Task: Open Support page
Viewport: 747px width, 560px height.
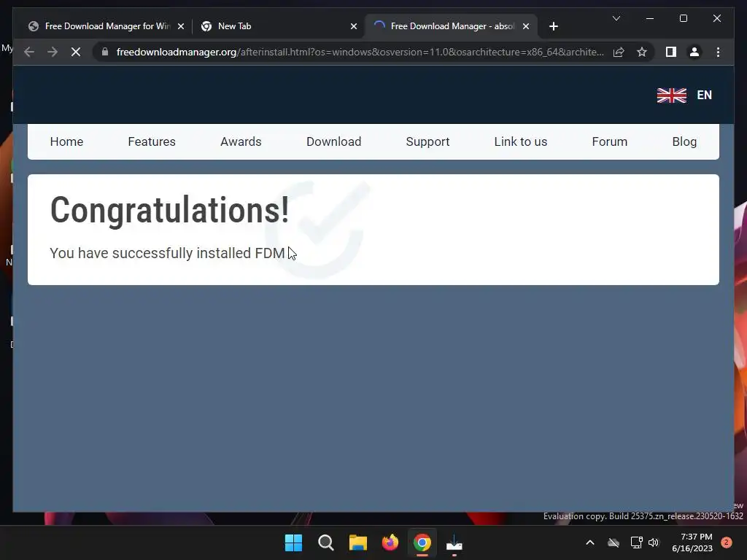Action: pyautogui.click(x=427, y=141)
